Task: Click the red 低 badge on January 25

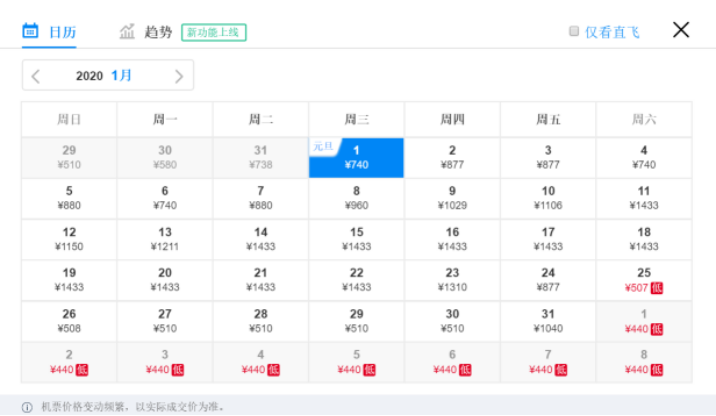Action: click(657, 288)
